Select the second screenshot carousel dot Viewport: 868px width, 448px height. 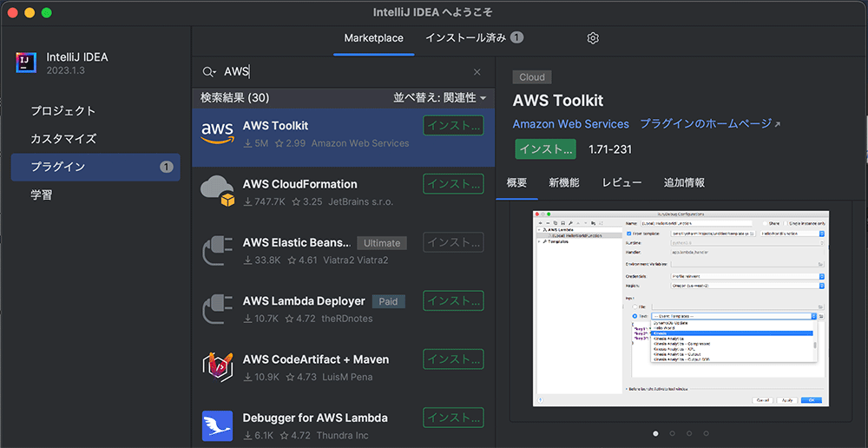click(672, 433)
